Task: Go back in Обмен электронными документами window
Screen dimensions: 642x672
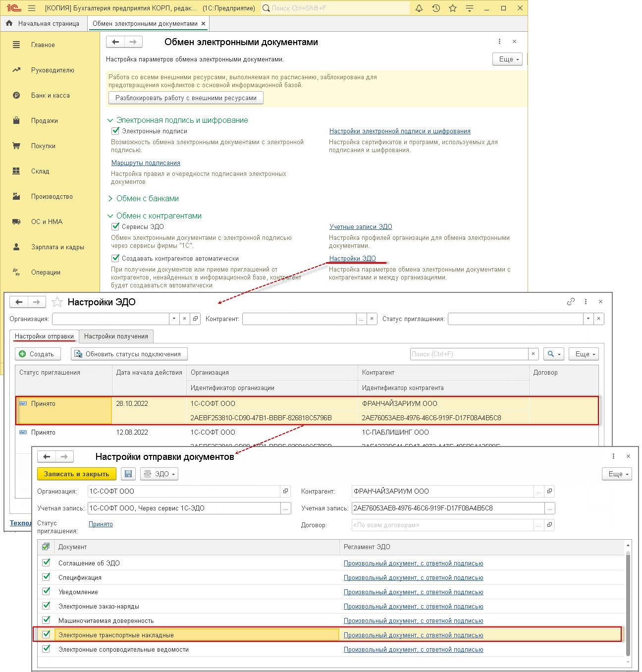Action: point(115,42)
